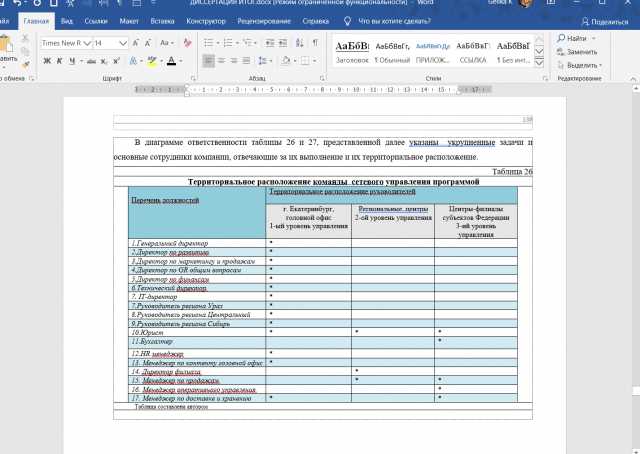The width and height of the screenshot is (640, 454).
Task: Click the 'Что вы хотите сделать?' search box
Action: click(394, 21)
